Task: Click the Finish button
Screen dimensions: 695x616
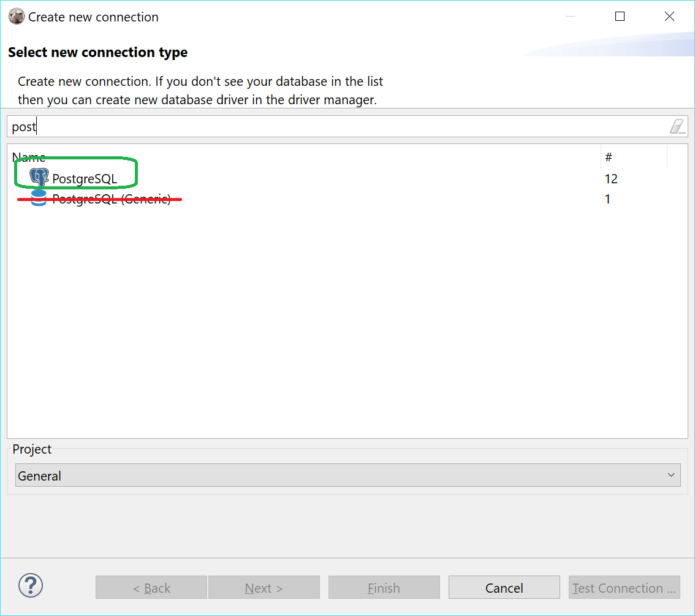Action: pyautogui.click(x=384, y=587)
